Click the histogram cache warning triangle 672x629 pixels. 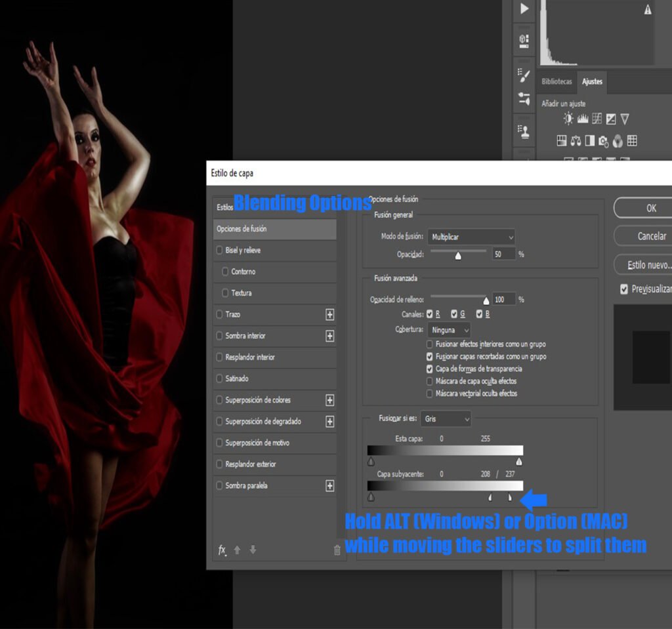pyautogui.click(x=648, y=9)
